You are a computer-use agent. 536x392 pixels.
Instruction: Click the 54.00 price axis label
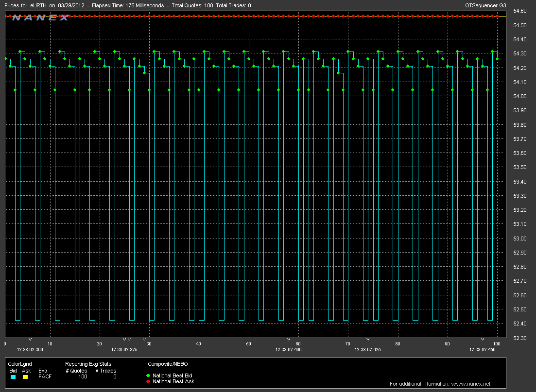click(x=520, y=96)
